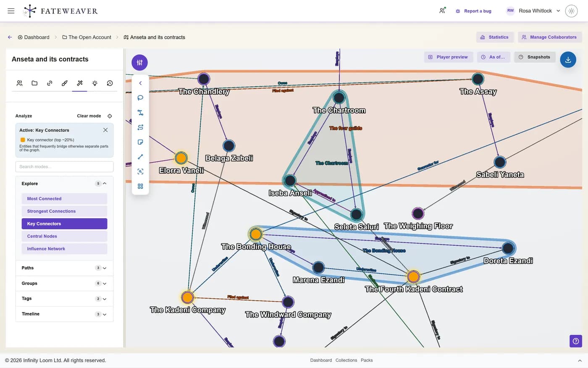Open the help question mark button
The height and width of the screenshot is (368, 588).
click(x=576, y=341)
